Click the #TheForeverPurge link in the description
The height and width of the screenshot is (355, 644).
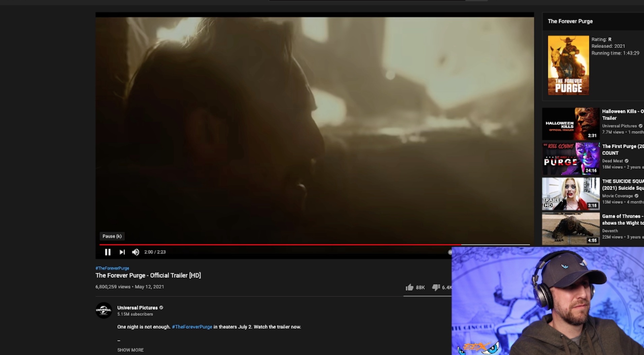[192, 327]
